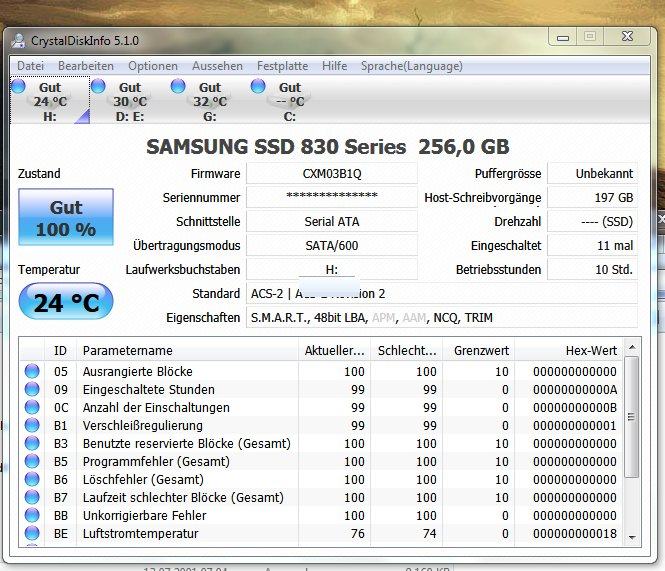Select the 'Programmfehler (Gesamt)' parameter name

156,462
